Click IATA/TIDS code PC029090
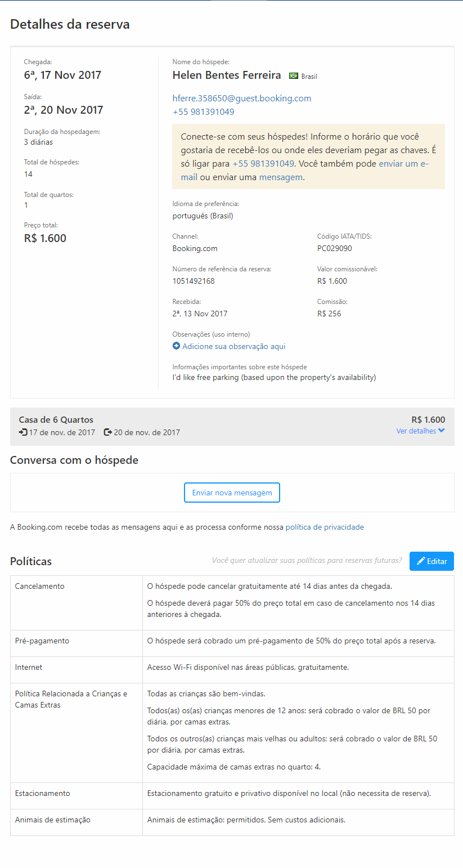Image resolution: width=463 pixels, height=868 pixels. click(x=335, y=248)
